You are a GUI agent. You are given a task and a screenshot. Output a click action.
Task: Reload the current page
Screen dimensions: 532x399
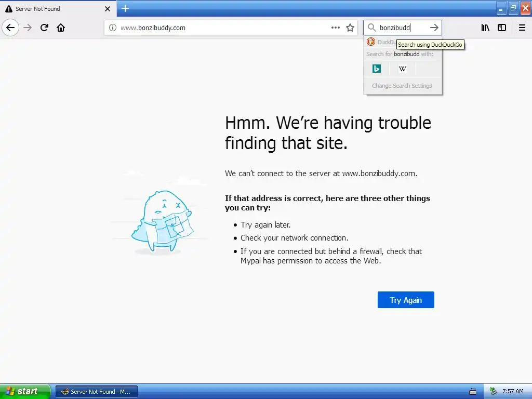44,28
